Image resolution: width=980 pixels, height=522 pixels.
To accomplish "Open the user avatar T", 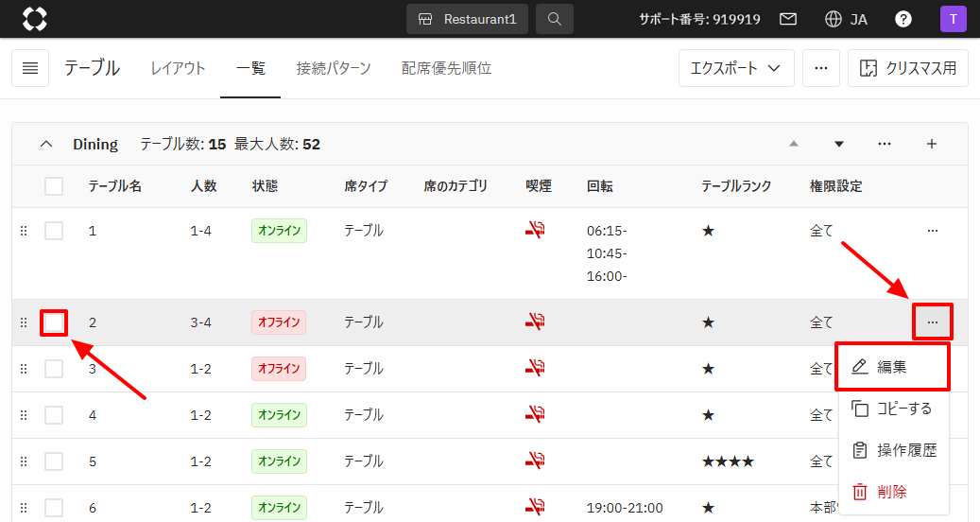I will pyautogui.click(x=954, y=19).
